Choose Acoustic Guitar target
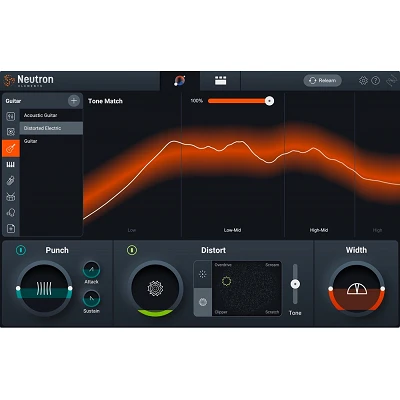This screenshot has width=400, height=400. 51,115
